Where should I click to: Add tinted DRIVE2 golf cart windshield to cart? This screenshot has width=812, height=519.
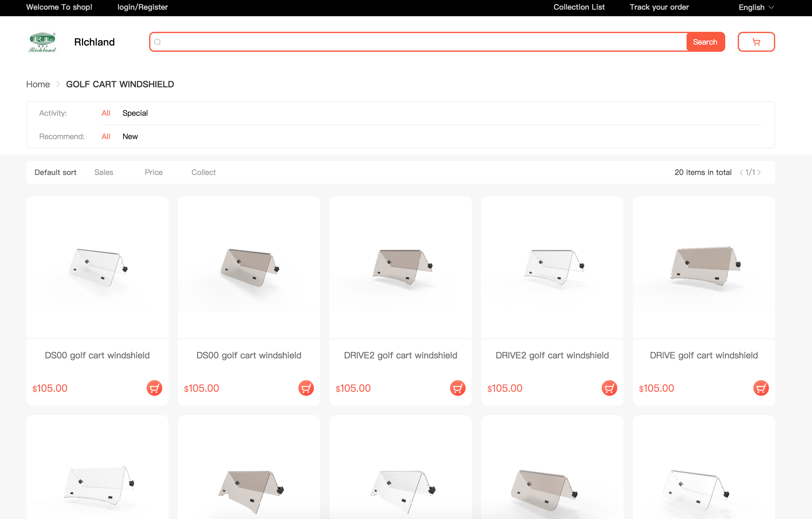[457, 388]
